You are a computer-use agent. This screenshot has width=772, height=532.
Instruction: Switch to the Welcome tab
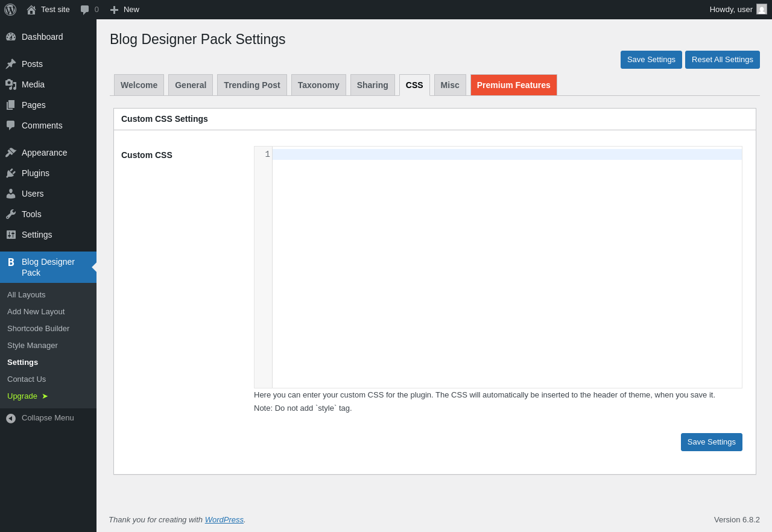pos(139,85)
